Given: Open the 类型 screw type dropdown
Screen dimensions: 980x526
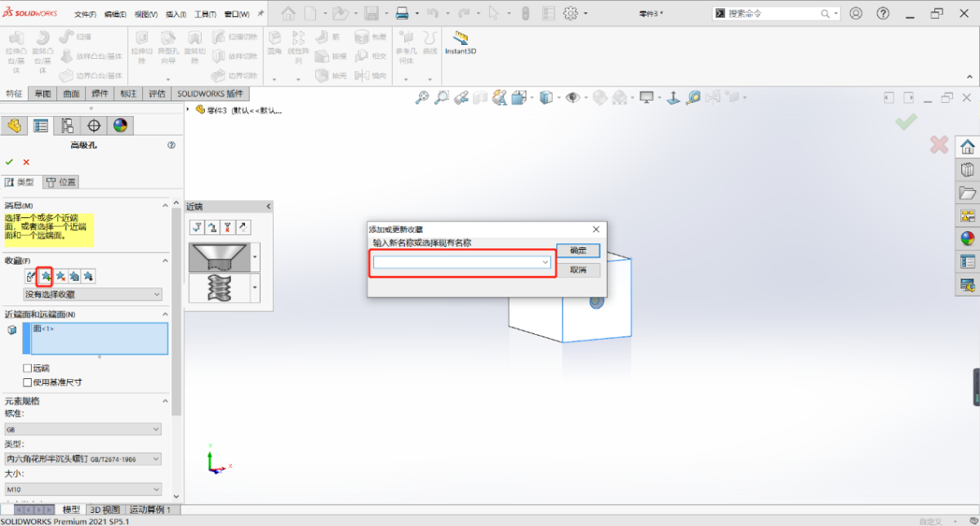Looking at the screenshot, I should [x=82, y=459].
